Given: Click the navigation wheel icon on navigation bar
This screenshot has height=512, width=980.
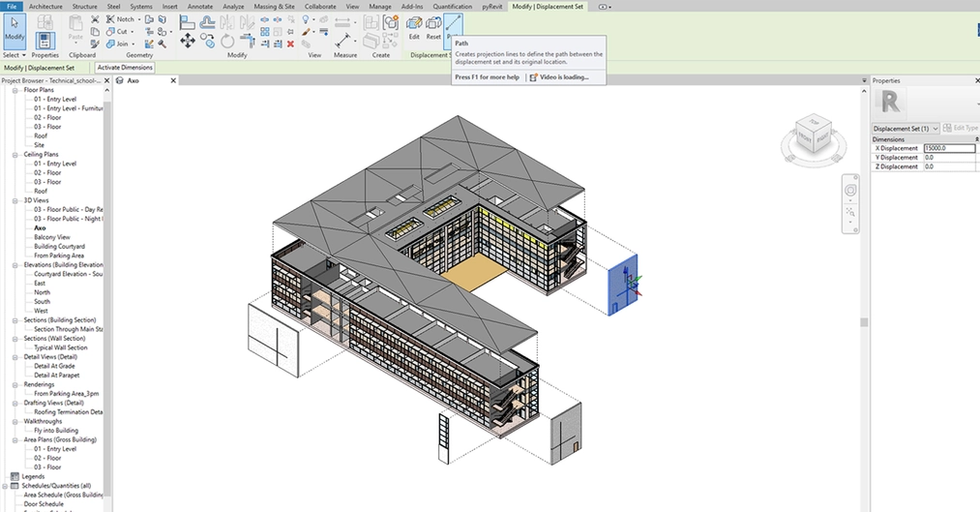Looking at the screenshot, I should point(850,191).
